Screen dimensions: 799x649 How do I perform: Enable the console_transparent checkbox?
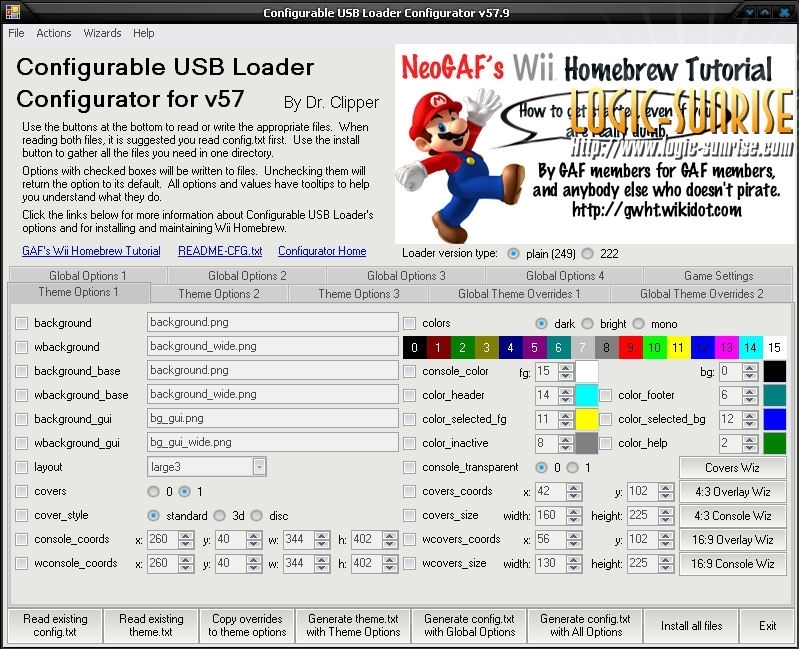point(409,467)
